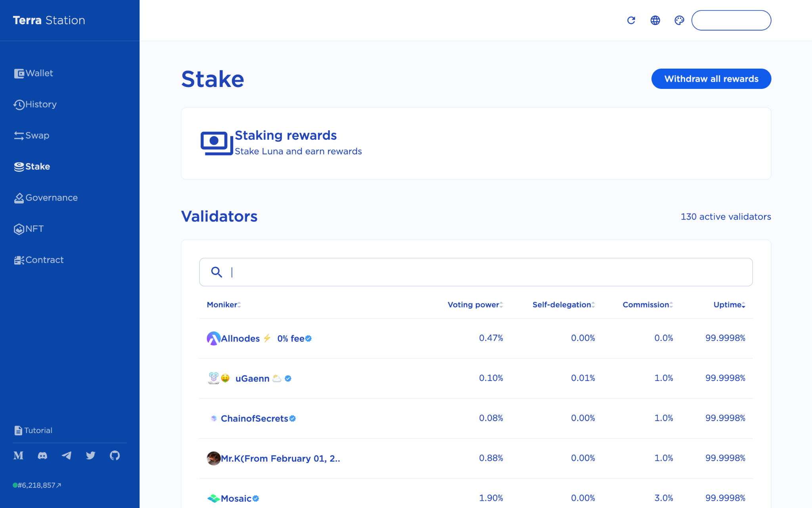Click the '130 active validators' text
The width and height of the screenshot is (812, 508).
726,217
